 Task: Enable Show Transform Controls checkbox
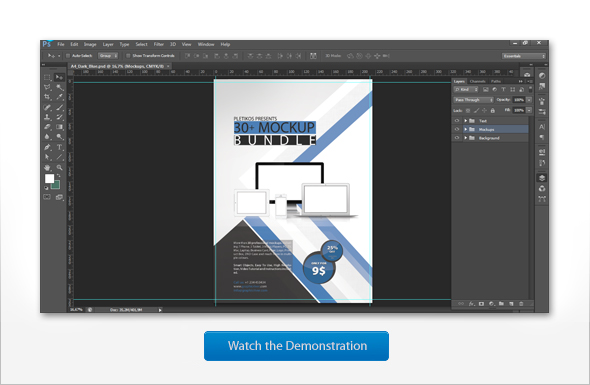pos(128,56)
